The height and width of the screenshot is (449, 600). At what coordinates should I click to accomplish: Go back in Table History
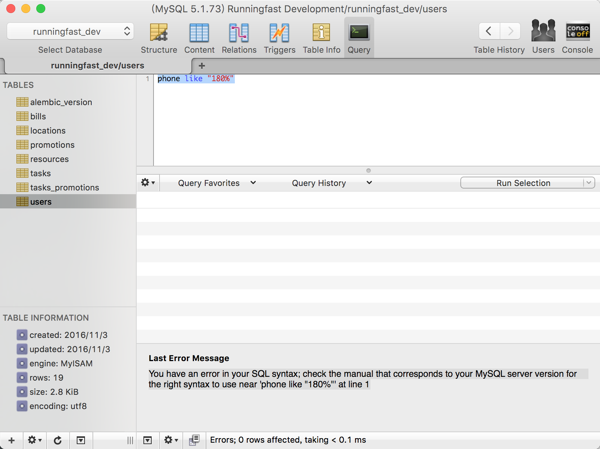489,31
